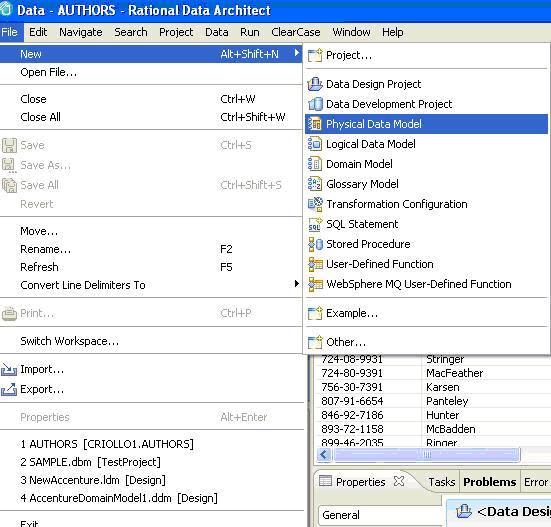Click the Physical Data Model icon
The width and height of the screenshot is (551, 527).
[x=315, y=124]
